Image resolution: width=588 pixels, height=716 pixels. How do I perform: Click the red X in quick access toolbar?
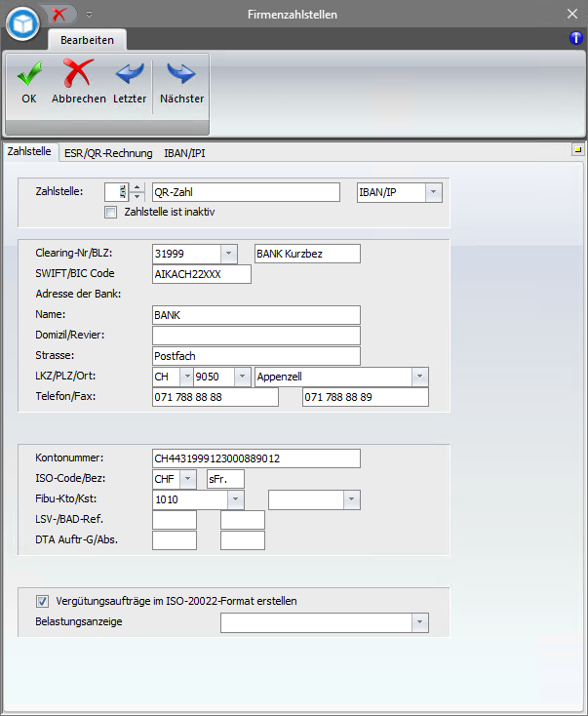(60, 14)
